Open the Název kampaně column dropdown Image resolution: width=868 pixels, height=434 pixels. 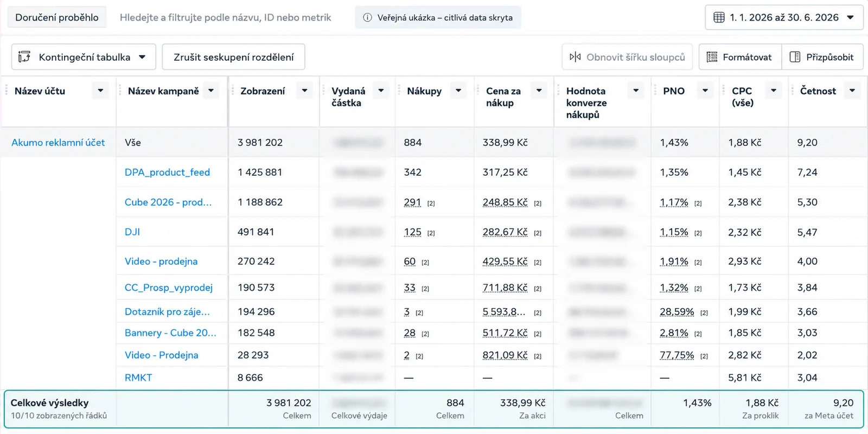coord(211,91)
